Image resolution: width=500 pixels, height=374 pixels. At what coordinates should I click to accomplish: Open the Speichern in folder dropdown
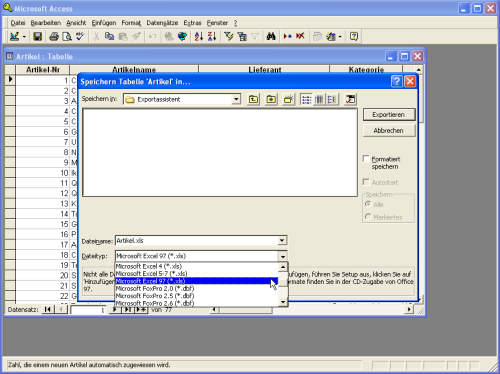point(236,99)
